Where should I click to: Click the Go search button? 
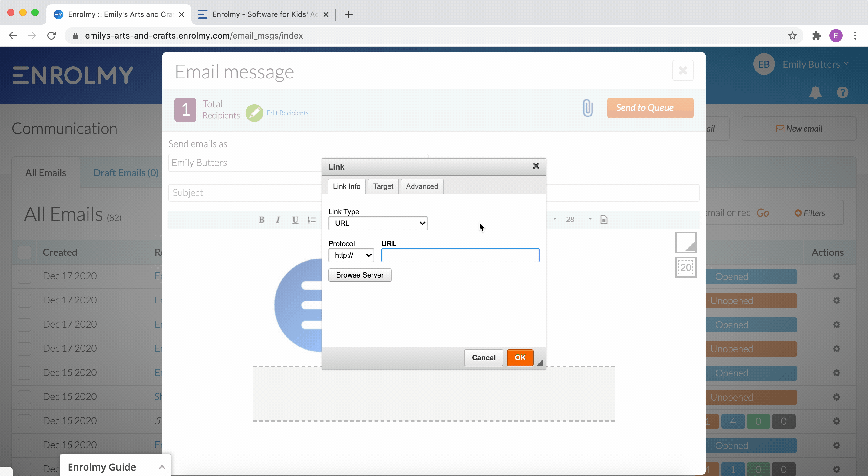pos(763,213)
